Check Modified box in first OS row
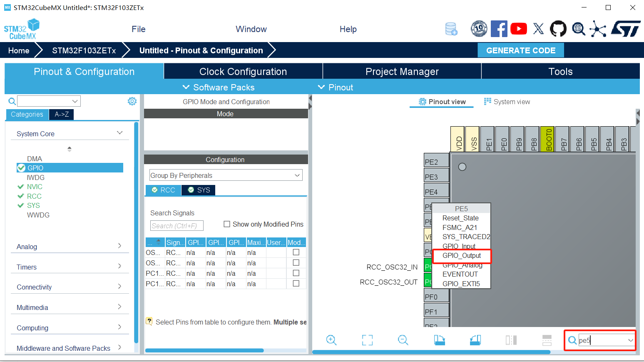Viewport: 644px width, 362px height. click(296, 252)
